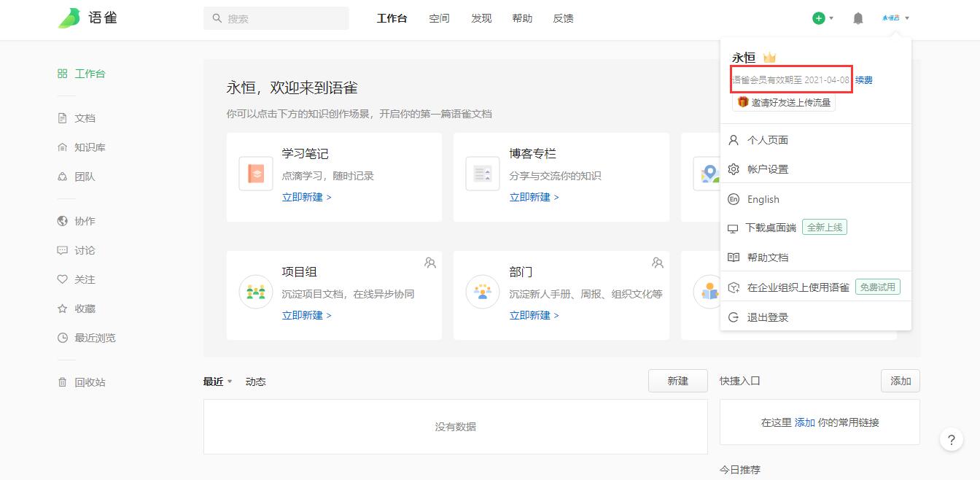Screen dimensions: 980x480
Task: Click the 最近浏览 clock icon in sidebar
Action: (x=62, y=338)
